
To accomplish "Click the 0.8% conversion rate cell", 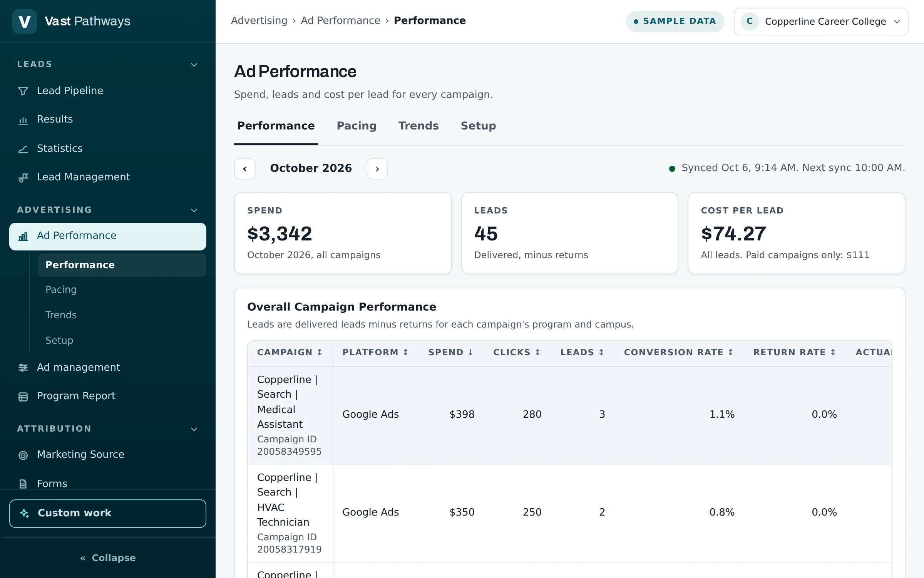I will click(722, 512).
